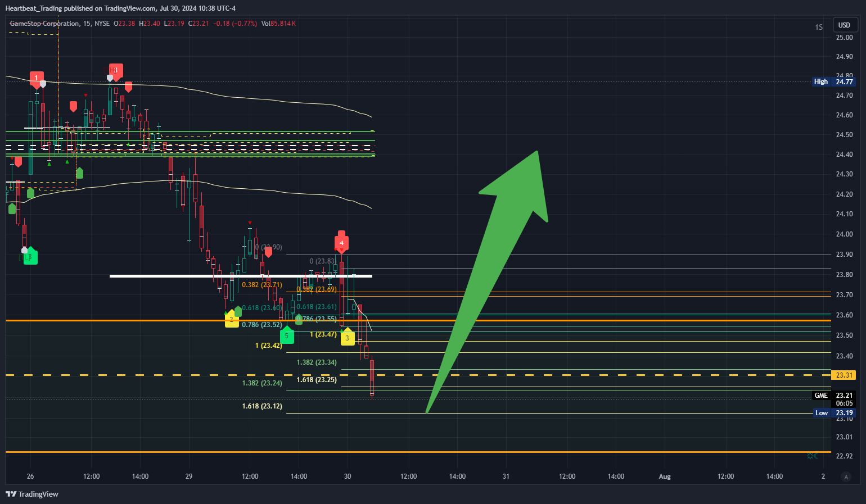Select the 1.382 (23.24) Fibonacci label

[x=262, y=383]
